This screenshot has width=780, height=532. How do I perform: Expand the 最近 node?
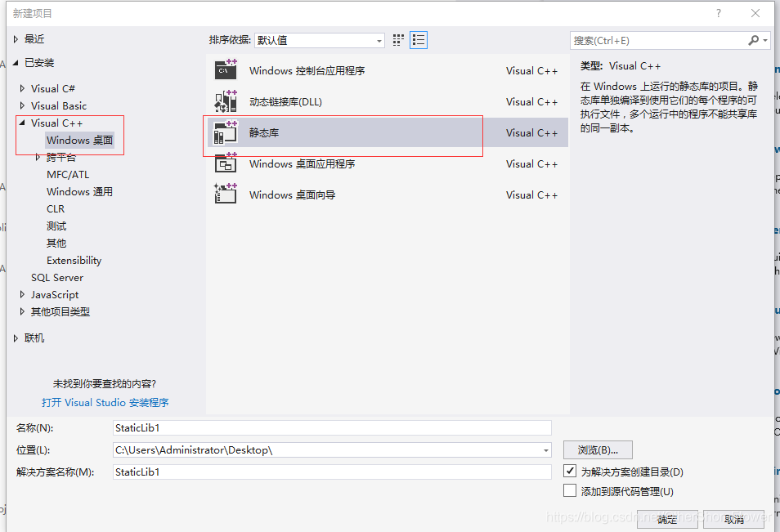pos(16,39)
